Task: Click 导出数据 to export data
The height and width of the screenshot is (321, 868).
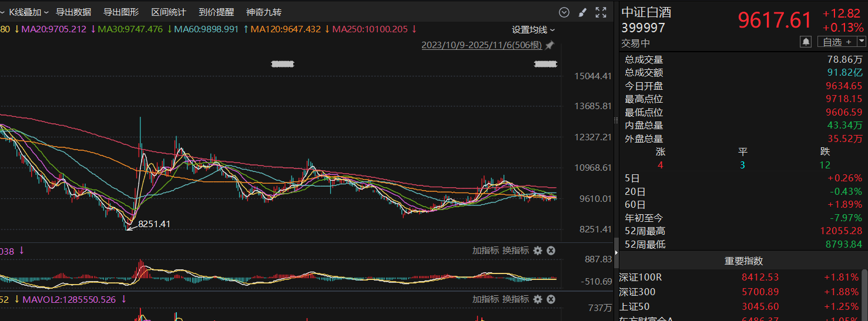Action: pyautogui.click(x=73, y=12)
